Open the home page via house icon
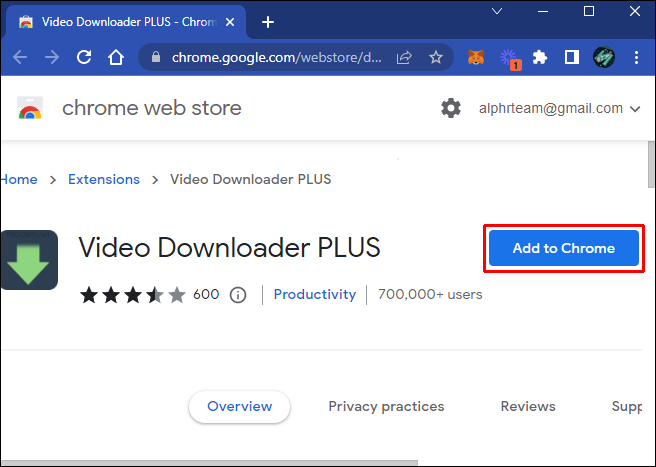 click(116, 57)
